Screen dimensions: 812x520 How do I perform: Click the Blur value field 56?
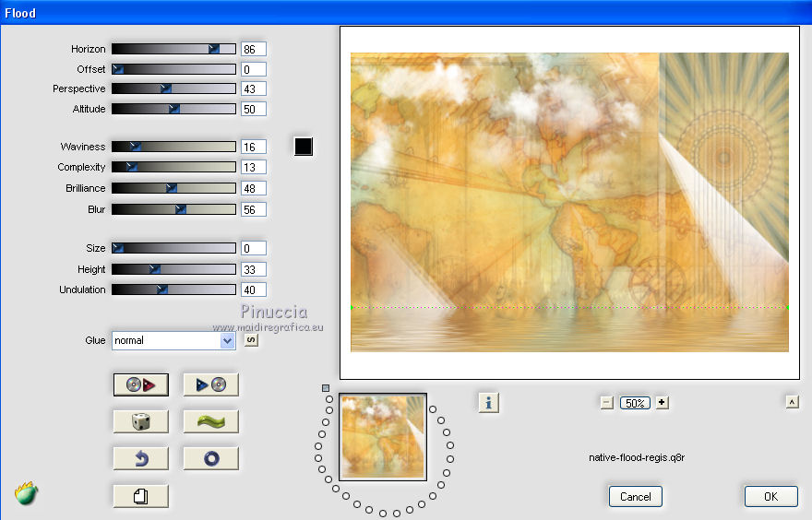(254, 209)
